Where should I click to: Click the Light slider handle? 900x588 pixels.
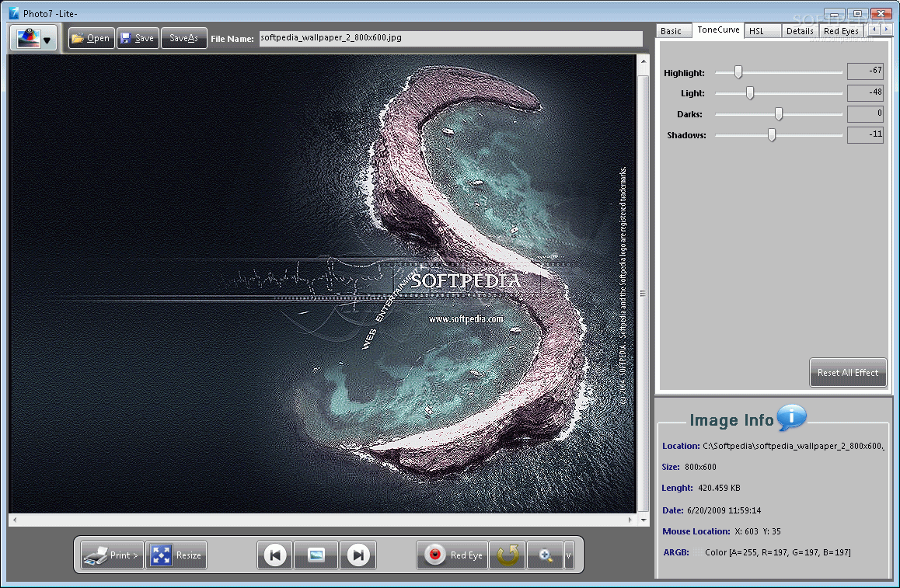[750, 92]
